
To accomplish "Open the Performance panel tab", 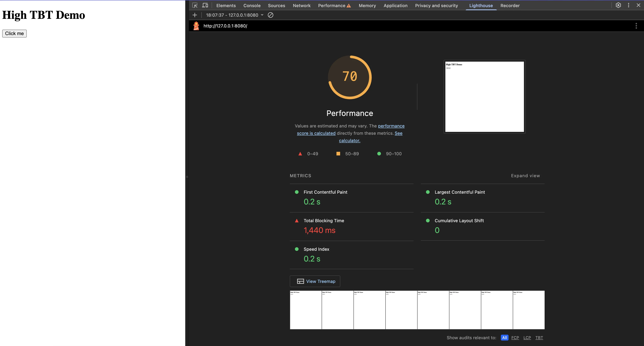I will [332, 5].
